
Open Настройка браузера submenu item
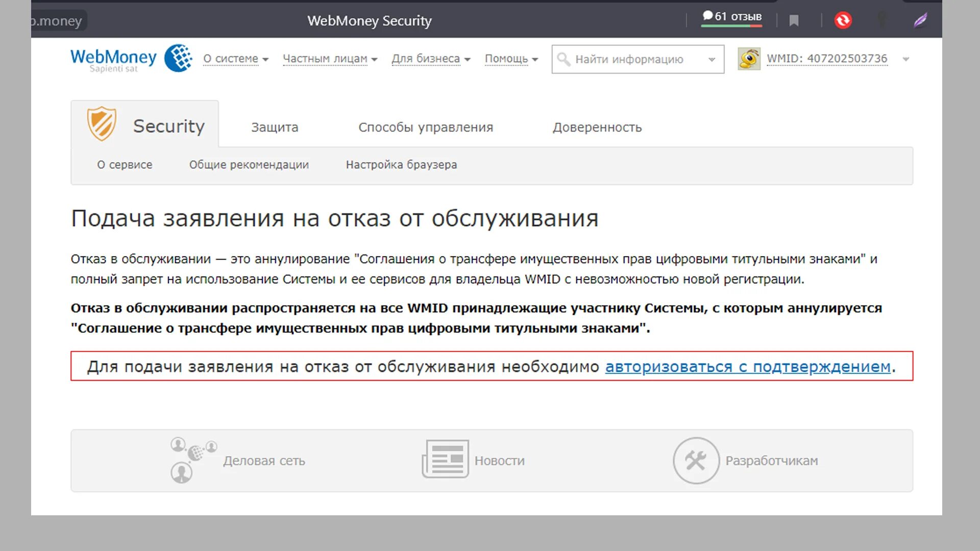(x=401, y=165)
